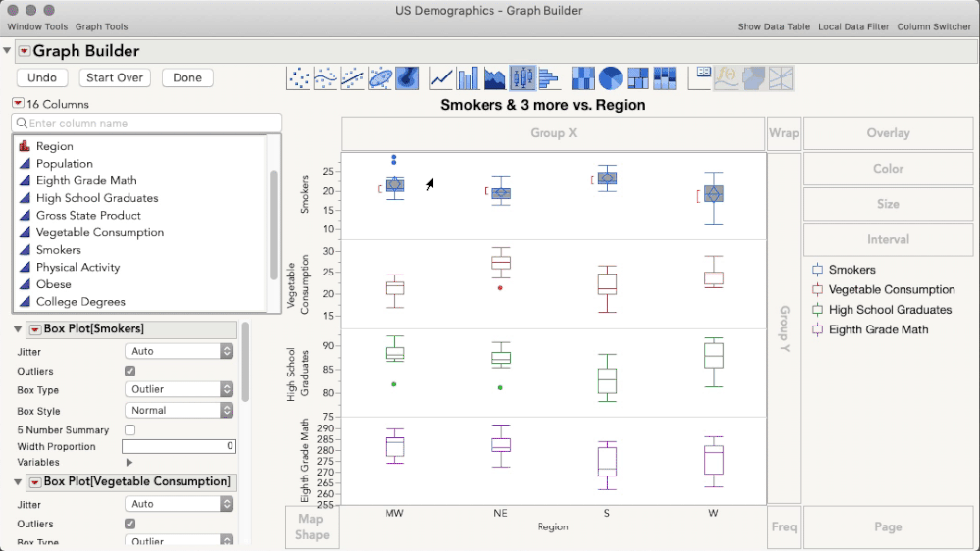This screenshot has height=551, width=980.
Task: Open the Smokers Box Type dropdown
Action: pos(179,389)
